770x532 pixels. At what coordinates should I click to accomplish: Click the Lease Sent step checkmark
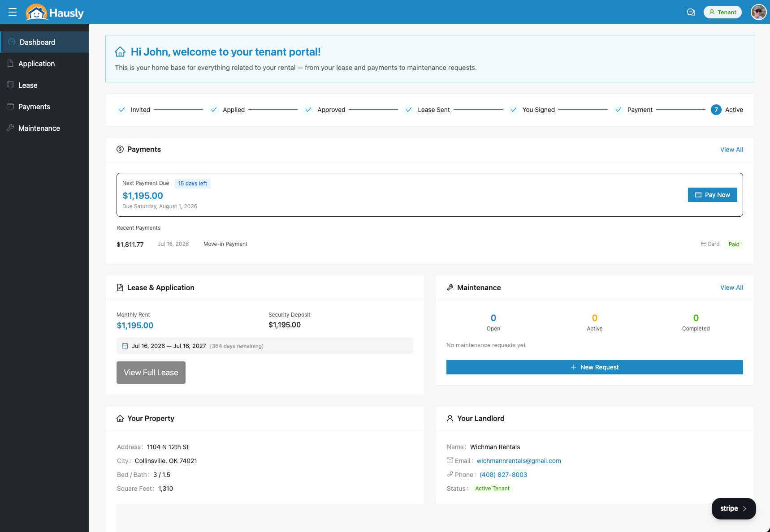tap(409, 110)
